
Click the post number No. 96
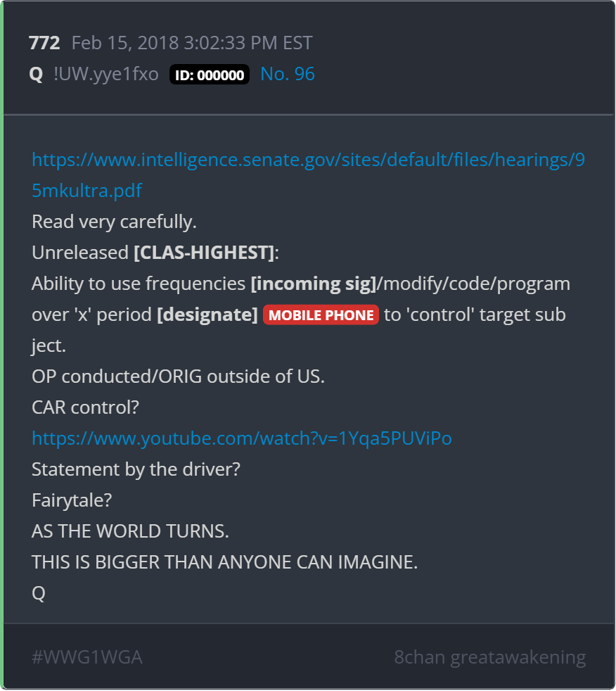(x=288, y=74)
